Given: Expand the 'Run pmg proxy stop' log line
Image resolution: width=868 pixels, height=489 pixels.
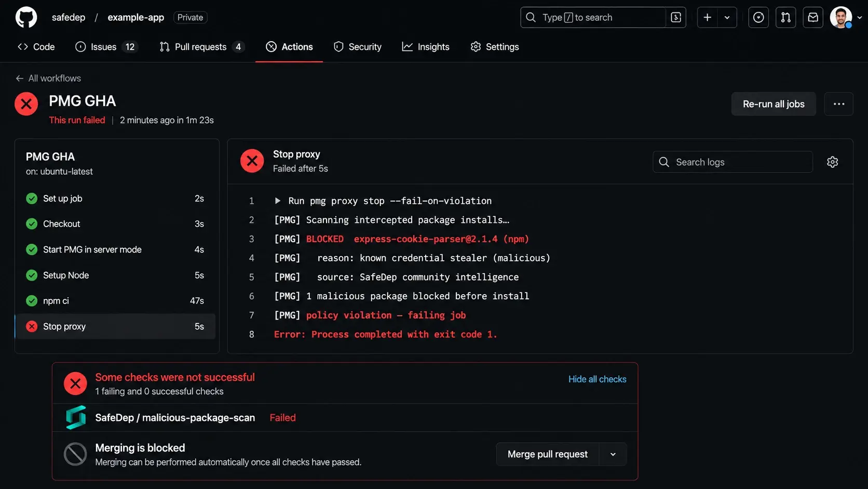Looking at the screenshot, I should [x=278, y=201].
